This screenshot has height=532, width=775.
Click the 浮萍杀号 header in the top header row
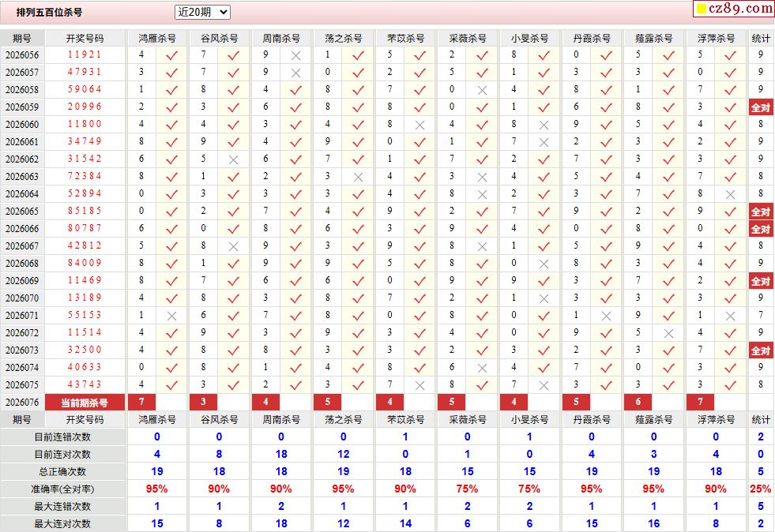click(716, 39)
